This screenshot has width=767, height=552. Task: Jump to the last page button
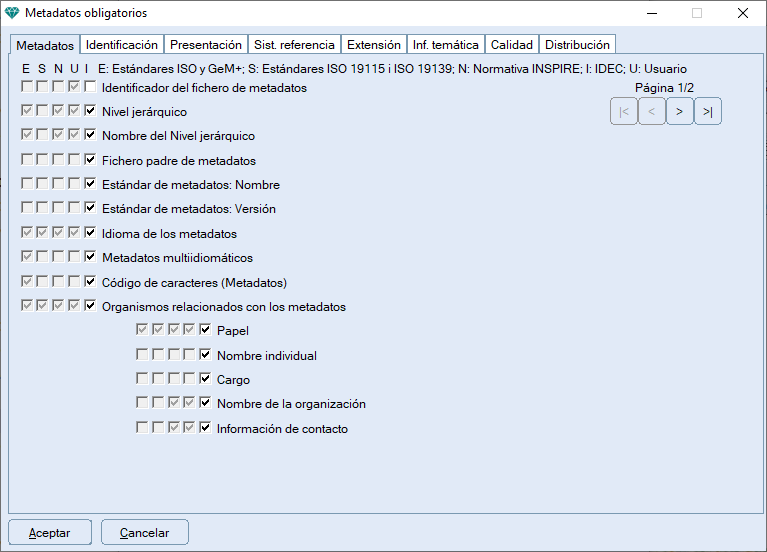click(708, 112)
